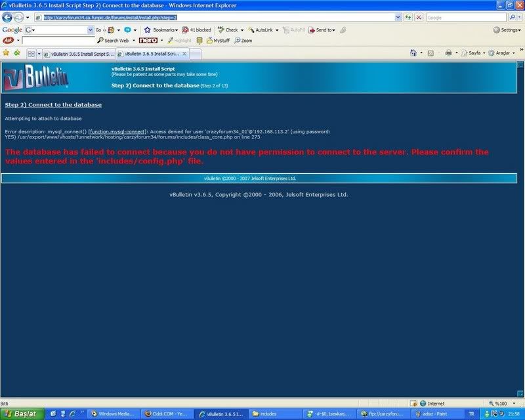Click the Nero logo button

(148, 40)
